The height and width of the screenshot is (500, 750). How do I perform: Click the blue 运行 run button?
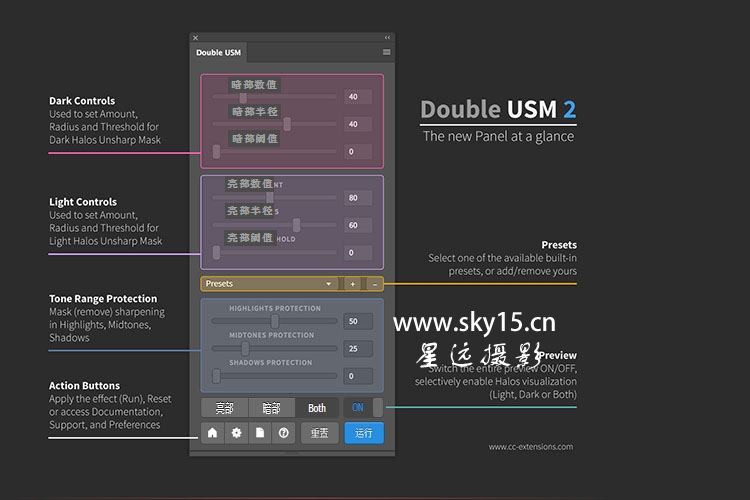(364, 433)
